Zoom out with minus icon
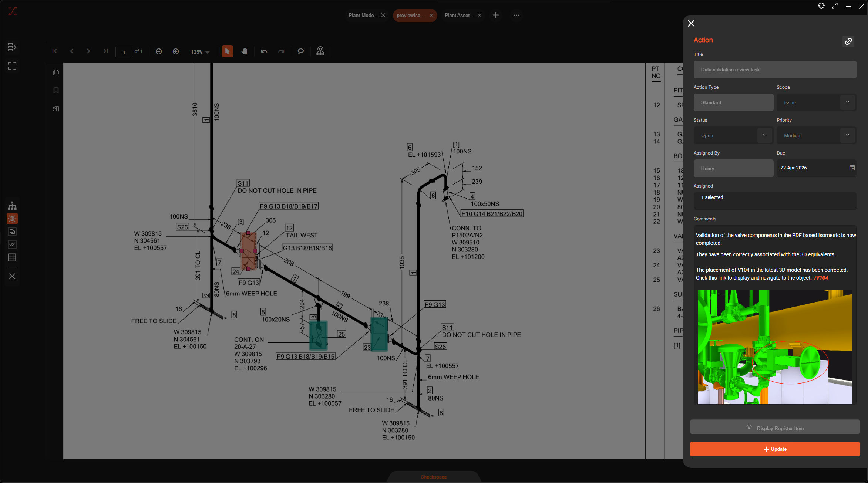The image size is (868, 483). [x=159, y=51]
